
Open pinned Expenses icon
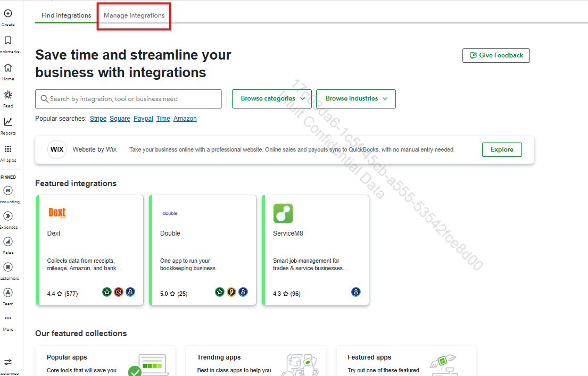[8, 216]
